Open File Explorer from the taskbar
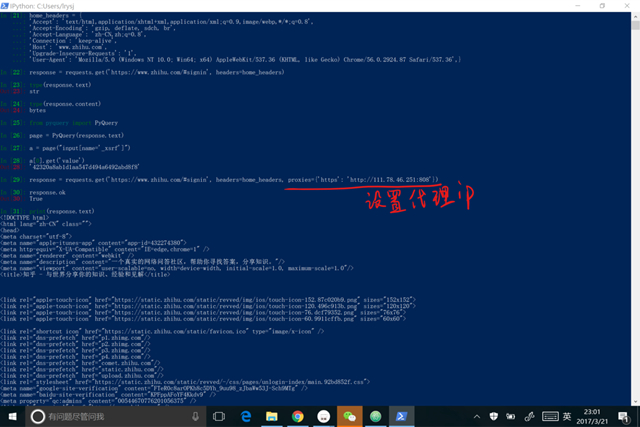Image resolution: width=640 pixels, height=427 pixels. click(x=271, y=416)
